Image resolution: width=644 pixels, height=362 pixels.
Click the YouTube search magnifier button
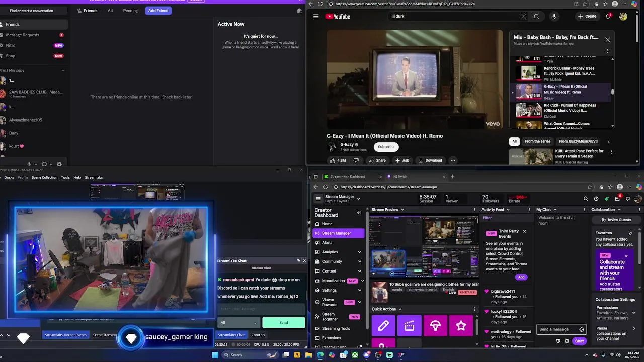(536, 16)
